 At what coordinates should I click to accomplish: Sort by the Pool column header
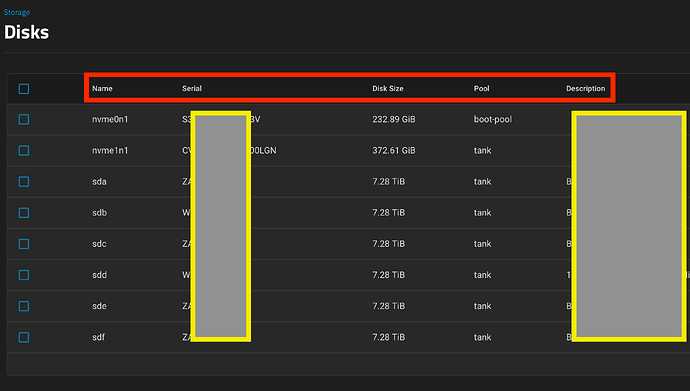click(x=481, y=88)
